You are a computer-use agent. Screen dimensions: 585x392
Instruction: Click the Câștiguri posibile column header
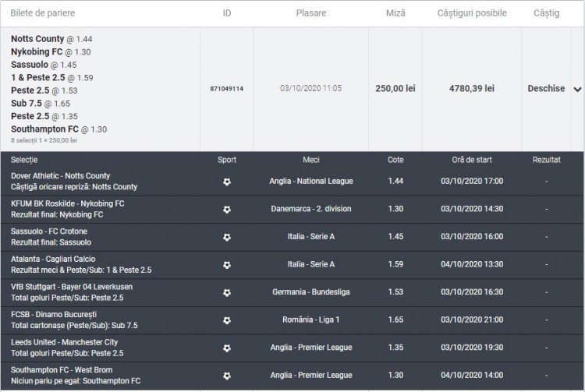coord(473,13)
